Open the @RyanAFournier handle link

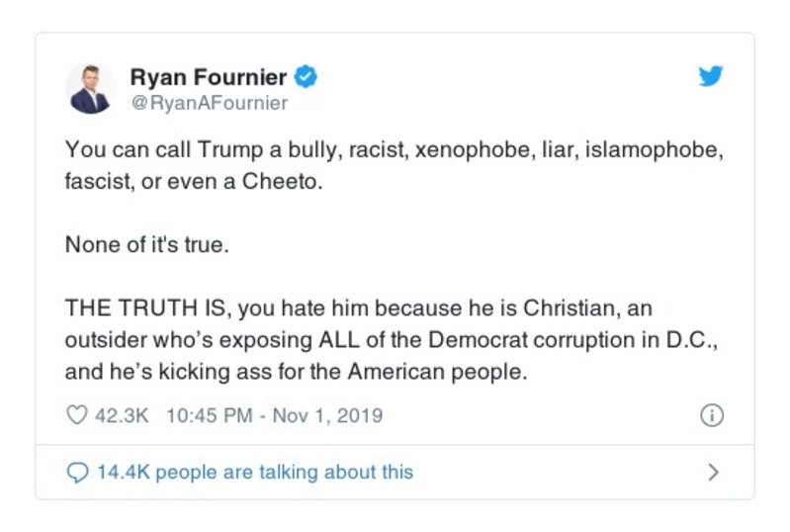point(209,103)
